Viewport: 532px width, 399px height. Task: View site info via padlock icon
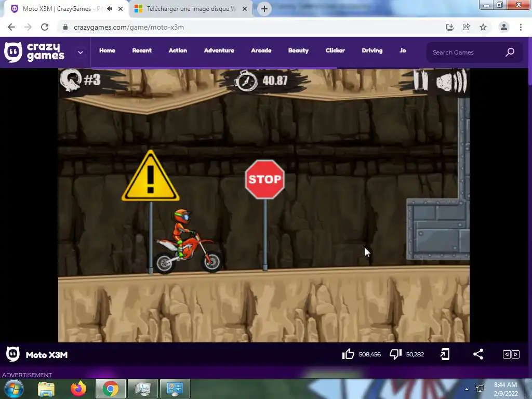point(65,27)
